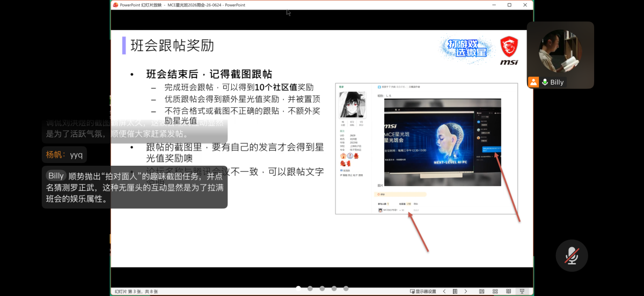Click the orange user icon beside Billy
Viewport: 644px width, 296px height.
point(533,82)
